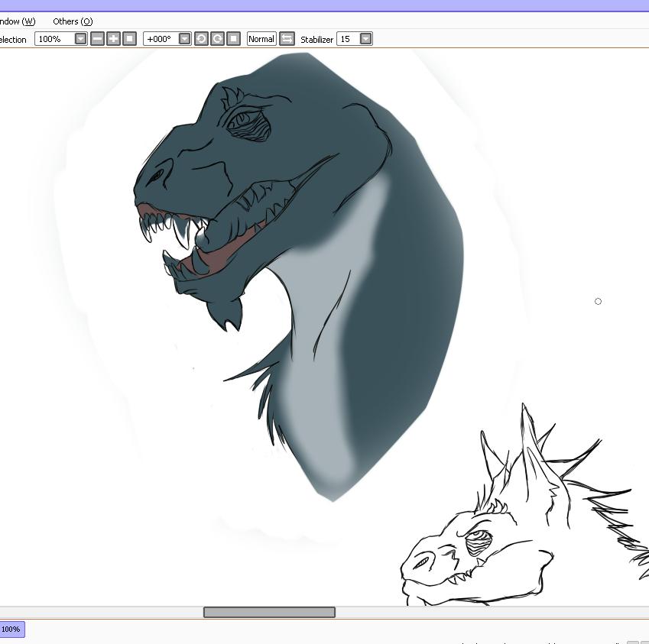Open the zoom percentage dropdown
The height and width of the screenshot is (644, 649).
[x=80, y=39]
